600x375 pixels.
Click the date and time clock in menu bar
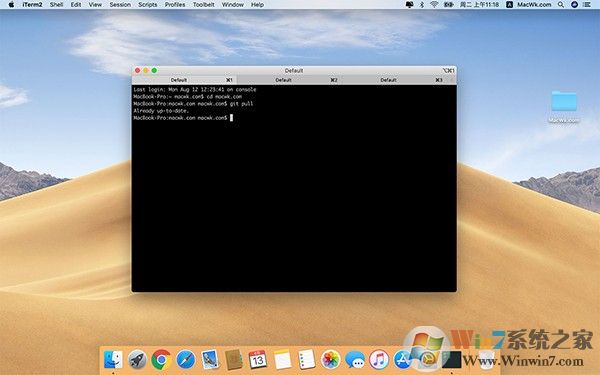479,5
